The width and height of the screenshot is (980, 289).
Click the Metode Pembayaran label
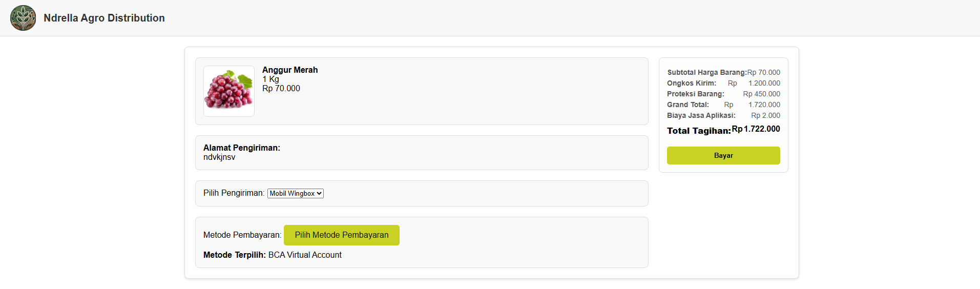pos(242,235)
